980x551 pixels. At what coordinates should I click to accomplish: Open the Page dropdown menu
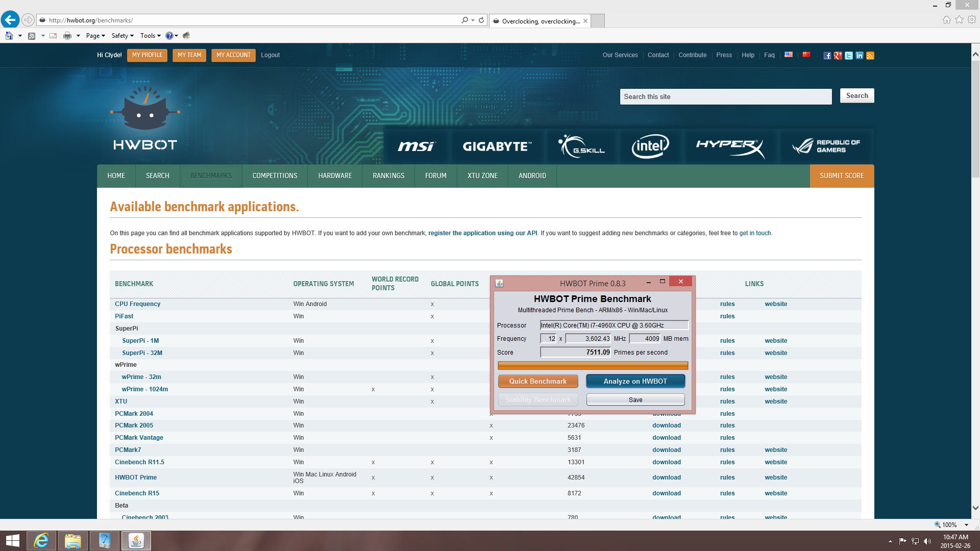tap(95, 36)
